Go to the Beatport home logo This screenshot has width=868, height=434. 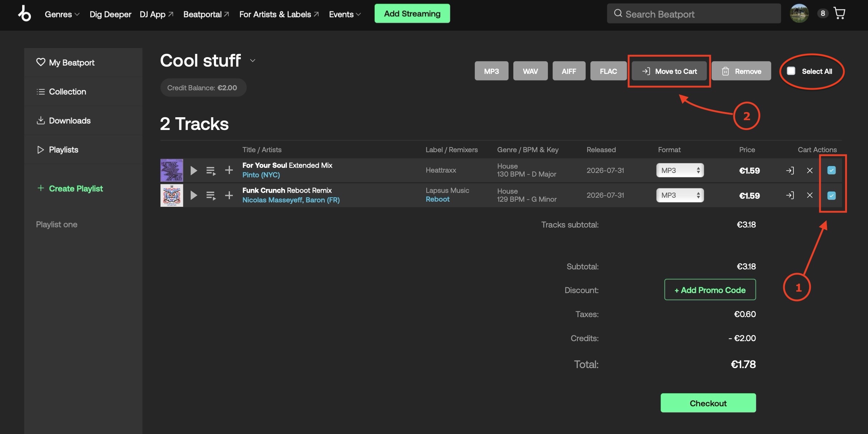(24, 13)
